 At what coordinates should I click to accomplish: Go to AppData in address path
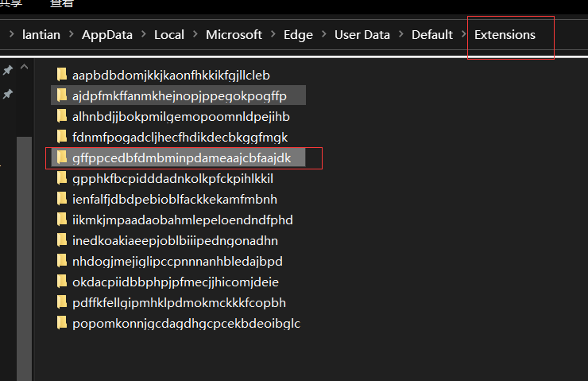point(107,34)
